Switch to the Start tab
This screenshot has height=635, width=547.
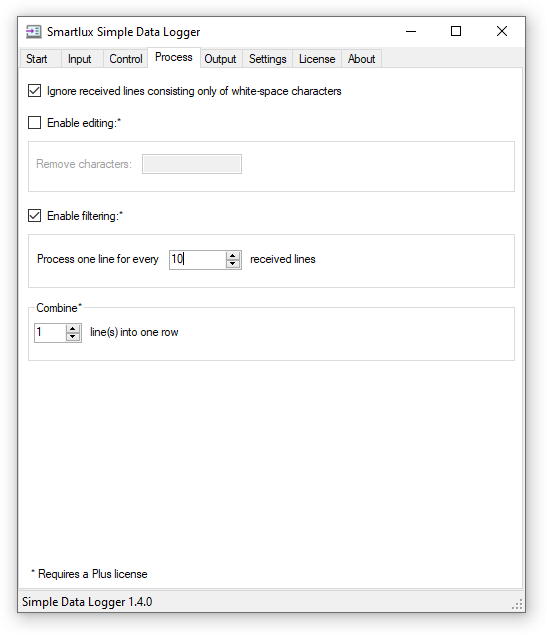tap(37, 59)
